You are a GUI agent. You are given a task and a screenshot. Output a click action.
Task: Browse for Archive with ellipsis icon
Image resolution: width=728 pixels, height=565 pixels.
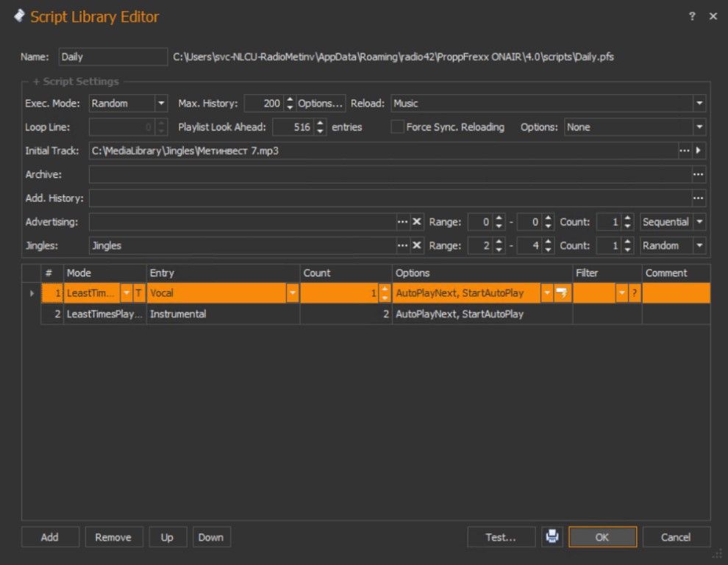(698, 174)
